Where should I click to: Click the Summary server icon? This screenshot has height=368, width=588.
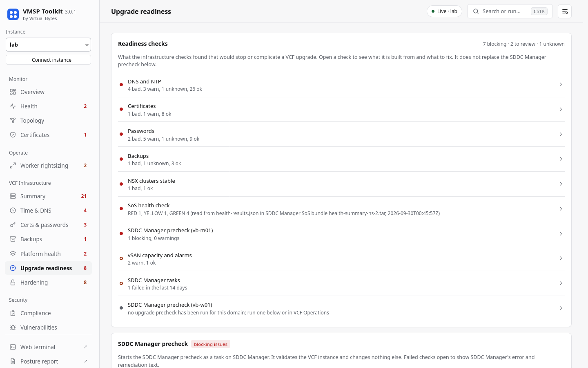[13, 196]
